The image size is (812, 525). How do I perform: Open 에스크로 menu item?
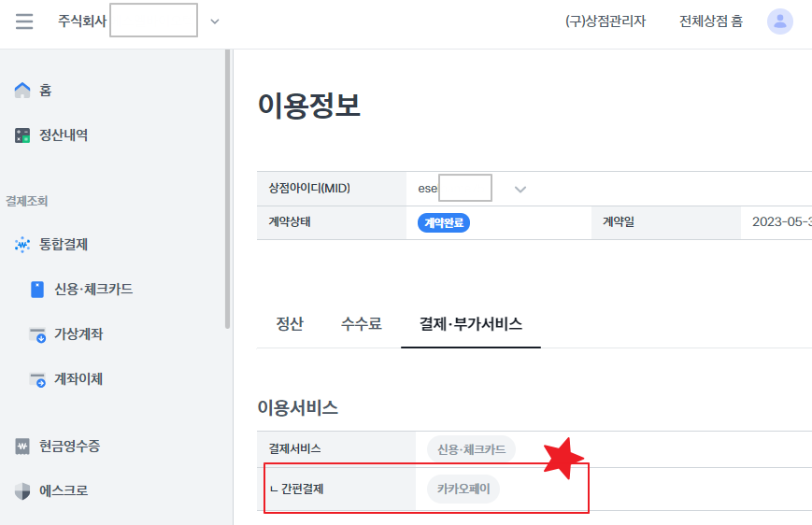click(x=64, y=490)
